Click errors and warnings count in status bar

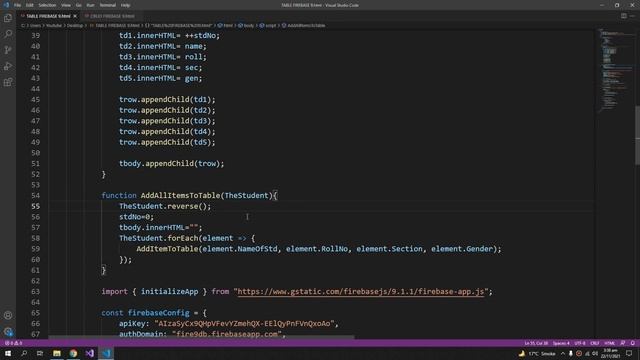pyautogui.click(x=13, y=343)
